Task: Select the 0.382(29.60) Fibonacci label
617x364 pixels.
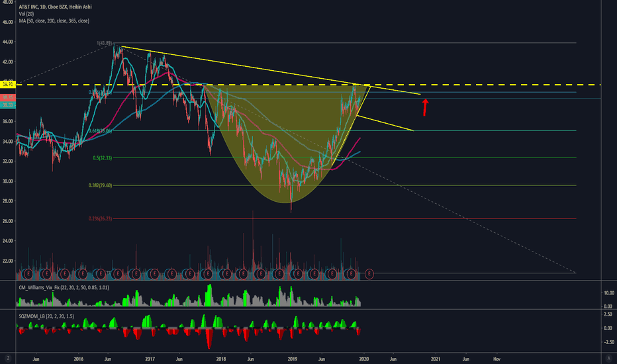Action: (100, 185)
